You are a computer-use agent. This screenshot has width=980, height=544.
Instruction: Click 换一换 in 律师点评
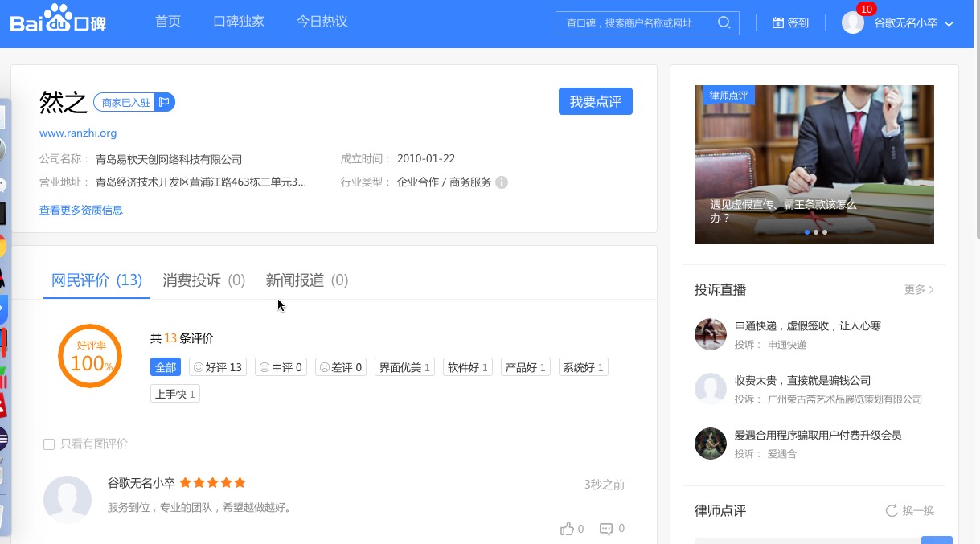pyautogui.click(x=918, y=510)
